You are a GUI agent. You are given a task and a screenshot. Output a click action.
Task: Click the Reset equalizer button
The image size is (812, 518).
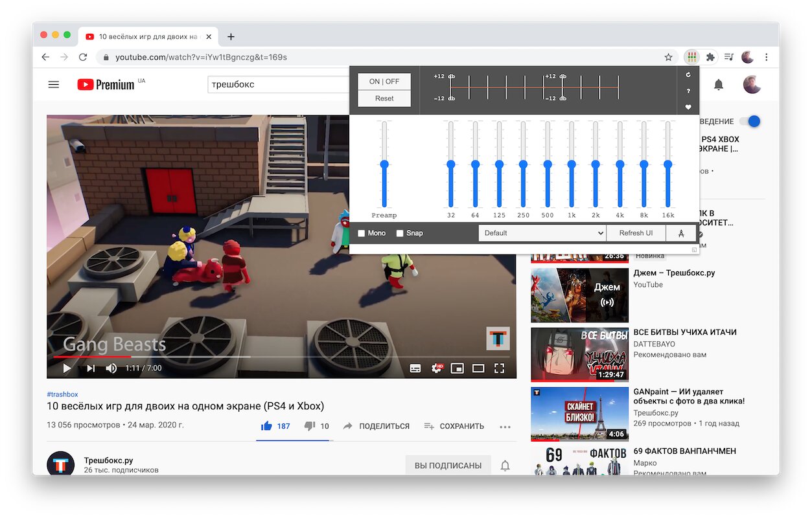pyautogui.click(x=384, y=98)
